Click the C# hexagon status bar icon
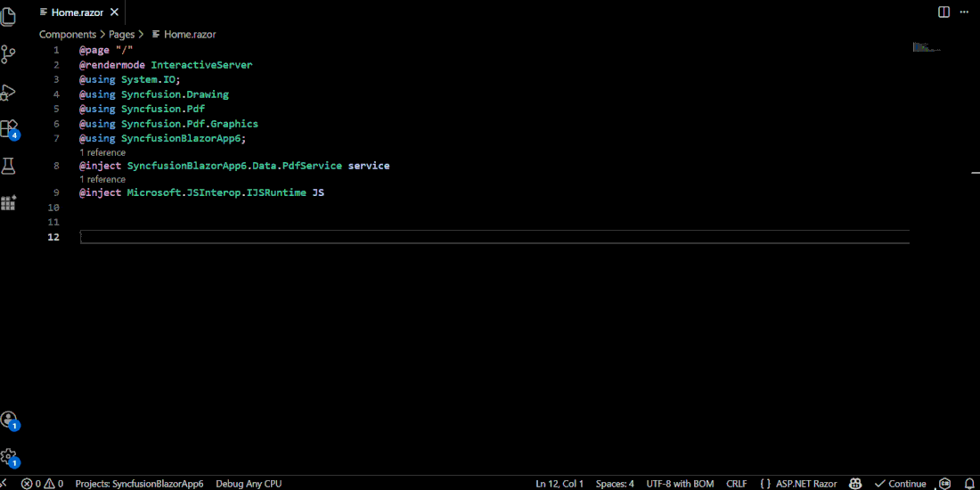This screenshot has width=980, height=490. coord(944,484)
